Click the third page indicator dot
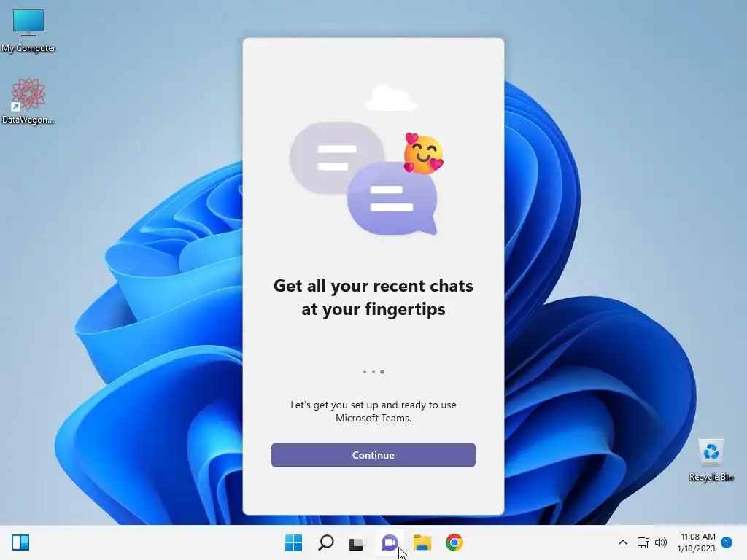This screenshot has width=747, height=560. click(x=382, y=371)
